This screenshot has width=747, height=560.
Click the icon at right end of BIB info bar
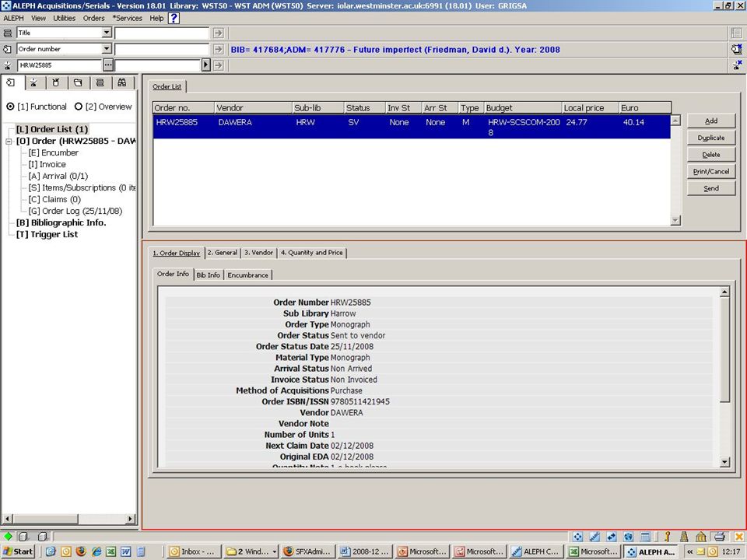737,49
